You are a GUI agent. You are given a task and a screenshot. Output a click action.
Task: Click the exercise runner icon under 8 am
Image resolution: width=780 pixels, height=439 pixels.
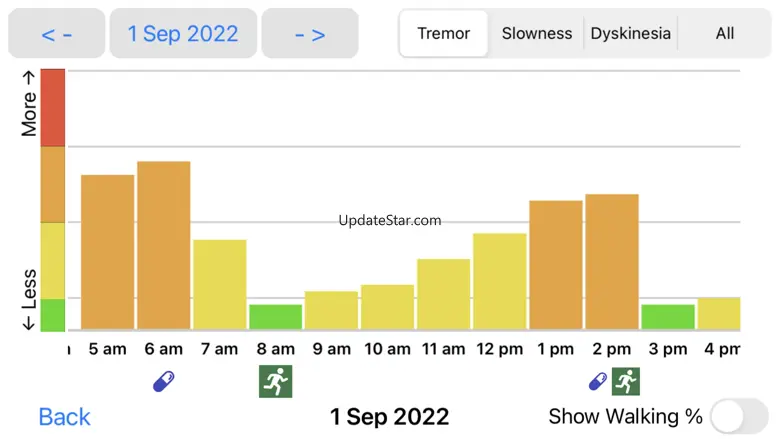[275, 381]
